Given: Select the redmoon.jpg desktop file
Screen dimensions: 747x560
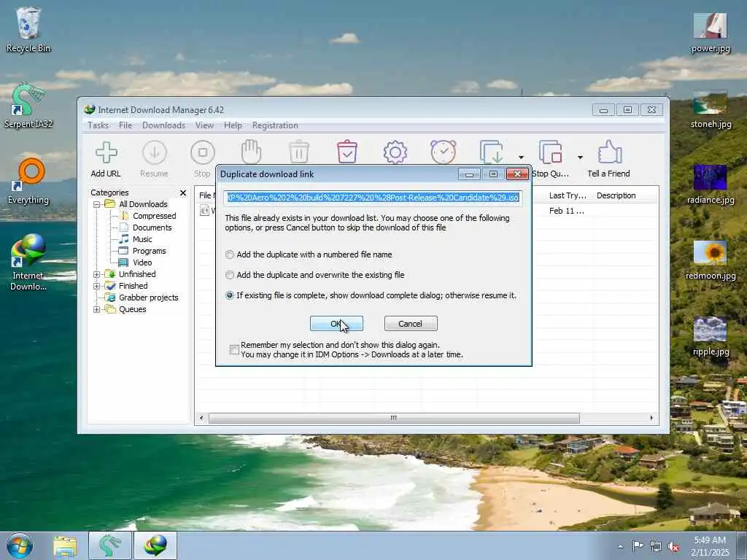Looking at the screenshot, I should click(711, 260).
